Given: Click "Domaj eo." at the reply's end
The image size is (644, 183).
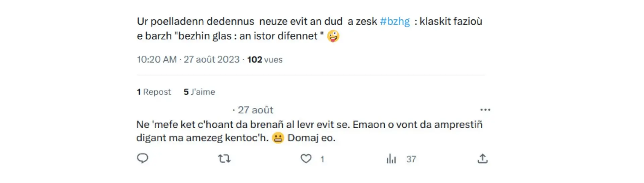Looking at the screenshot, I should (311, 138).
